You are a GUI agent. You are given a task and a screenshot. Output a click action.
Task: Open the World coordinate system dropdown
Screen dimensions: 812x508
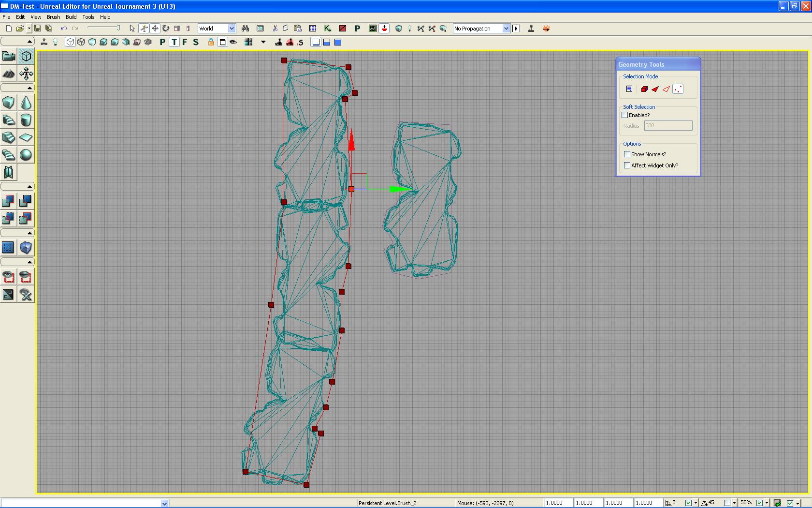(x=232, y=29)
